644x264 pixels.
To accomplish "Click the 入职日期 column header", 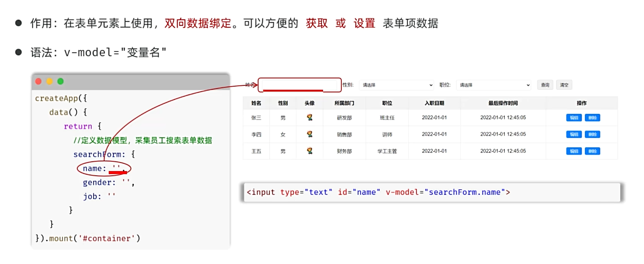I will click(x=434, y=103).
